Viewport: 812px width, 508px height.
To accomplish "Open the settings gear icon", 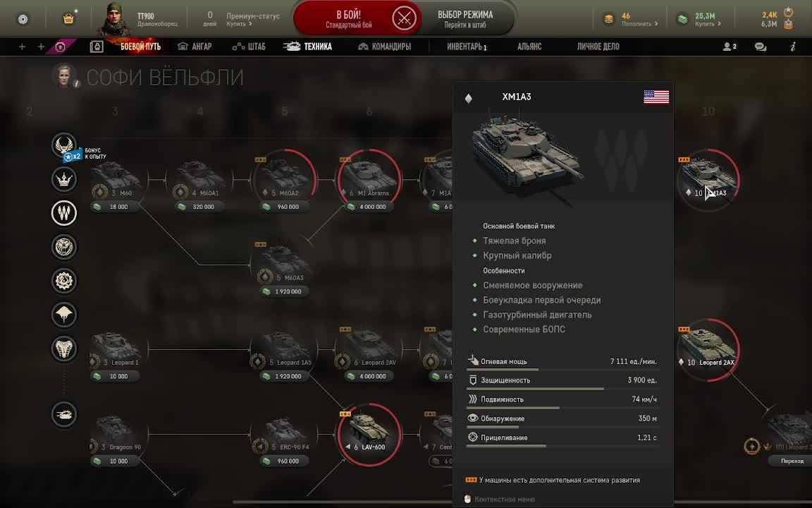I will click(23, 19).
